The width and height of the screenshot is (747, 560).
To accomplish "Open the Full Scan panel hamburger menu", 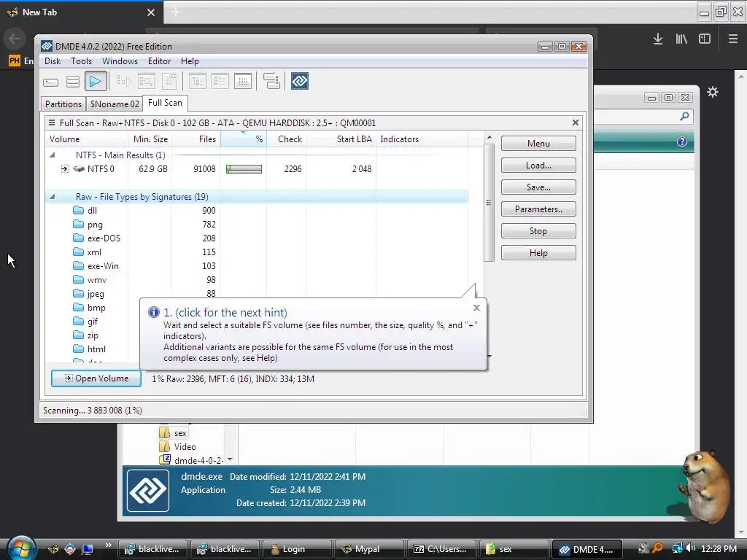I will 52,122.
